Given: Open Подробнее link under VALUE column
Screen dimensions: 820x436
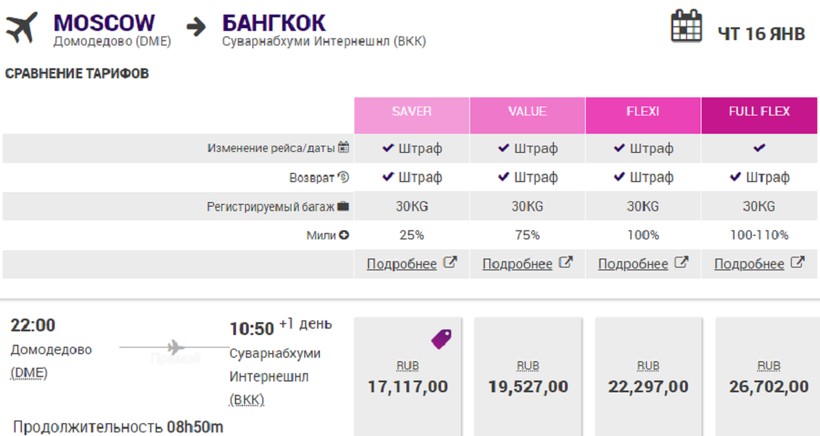Looking at the screenshot, I should click(517, 264).
